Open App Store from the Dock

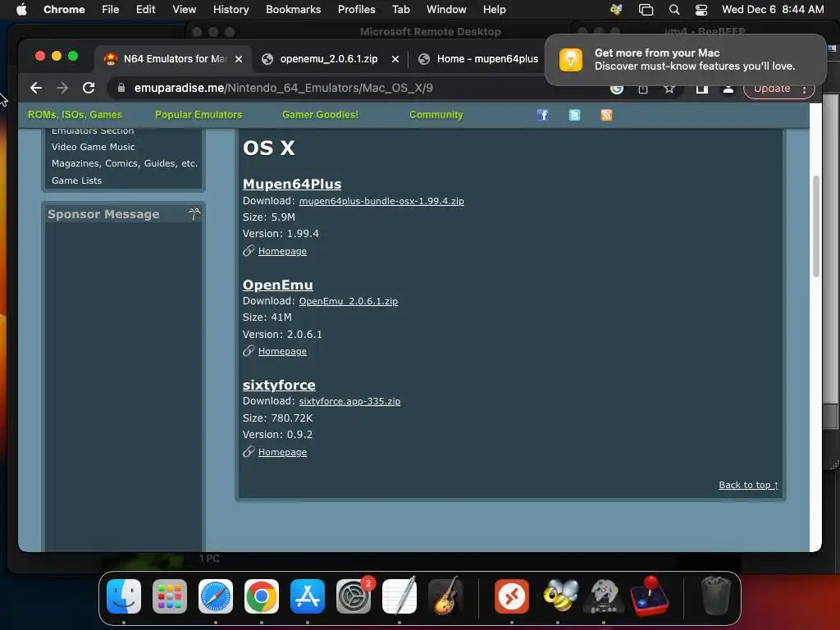[x=308, y=596]
